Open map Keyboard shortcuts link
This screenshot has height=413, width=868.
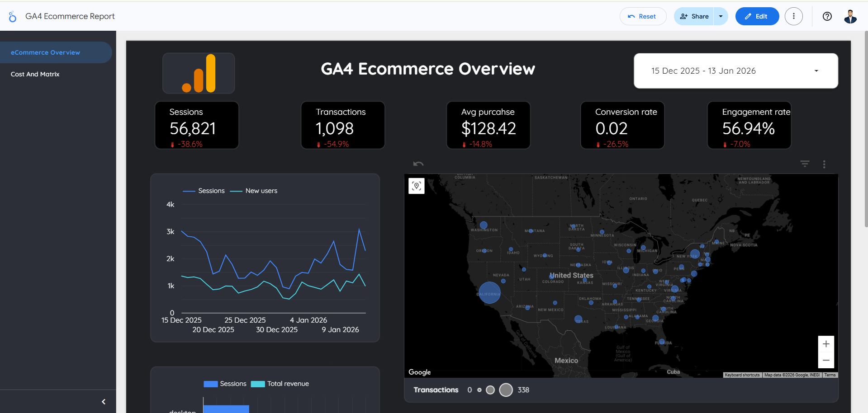click(742, 375)
